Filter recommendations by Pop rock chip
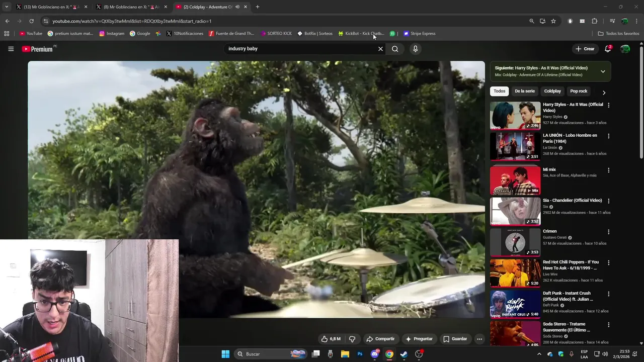The height and width of the screenshot is (362, 644). tap(579, 91)
